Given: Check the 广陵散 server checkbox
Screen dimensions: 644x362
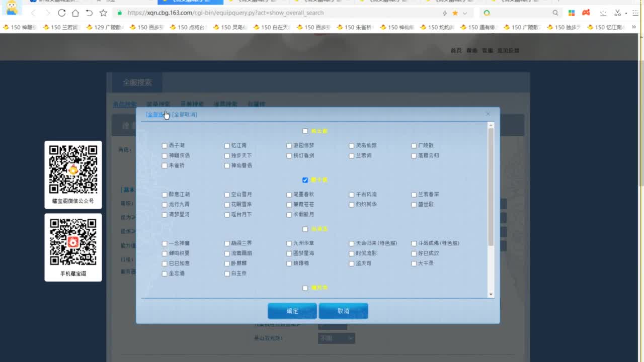Looking at the screenshot, I should coord(414,146).
